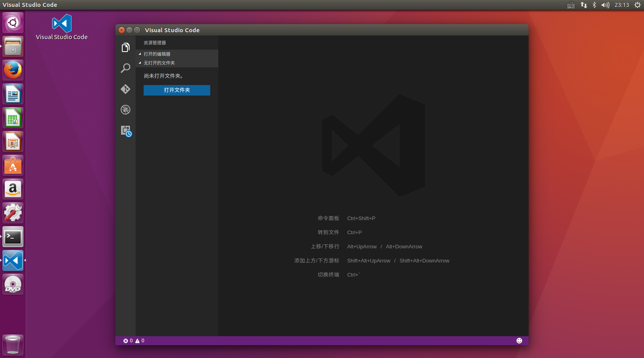This screenshot has height=358, width=644.
Task: Open the Debug view icon
Action: (125, 110)
